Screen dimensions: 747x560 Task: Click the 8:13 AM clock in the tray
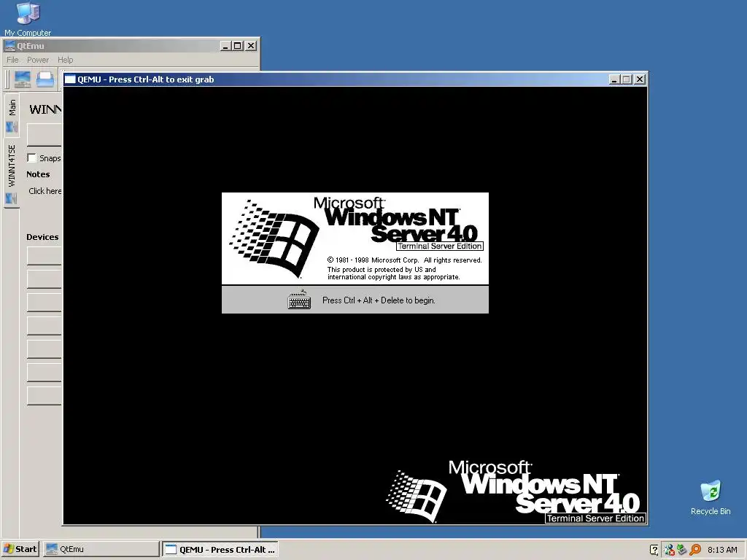click(722, 550)
